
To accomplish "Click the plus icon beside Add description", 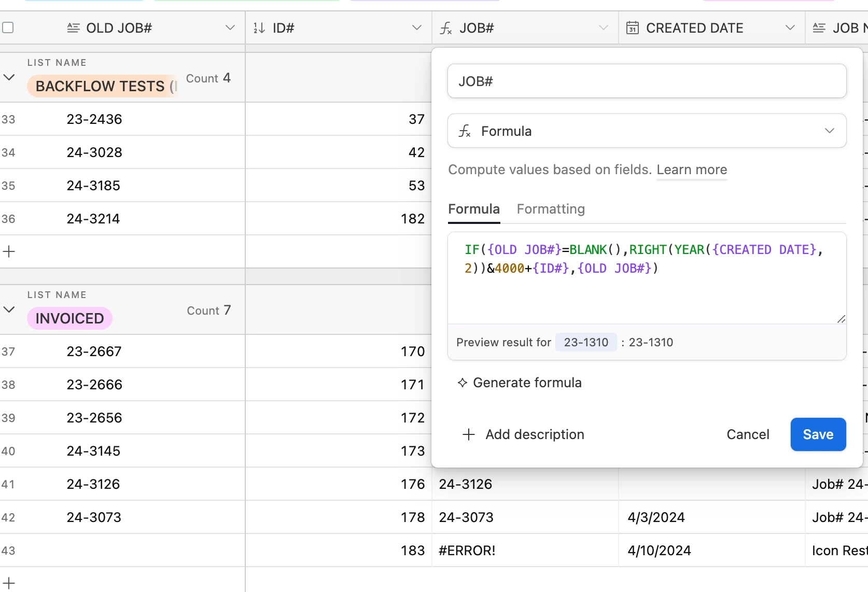I will click(468, 434).
